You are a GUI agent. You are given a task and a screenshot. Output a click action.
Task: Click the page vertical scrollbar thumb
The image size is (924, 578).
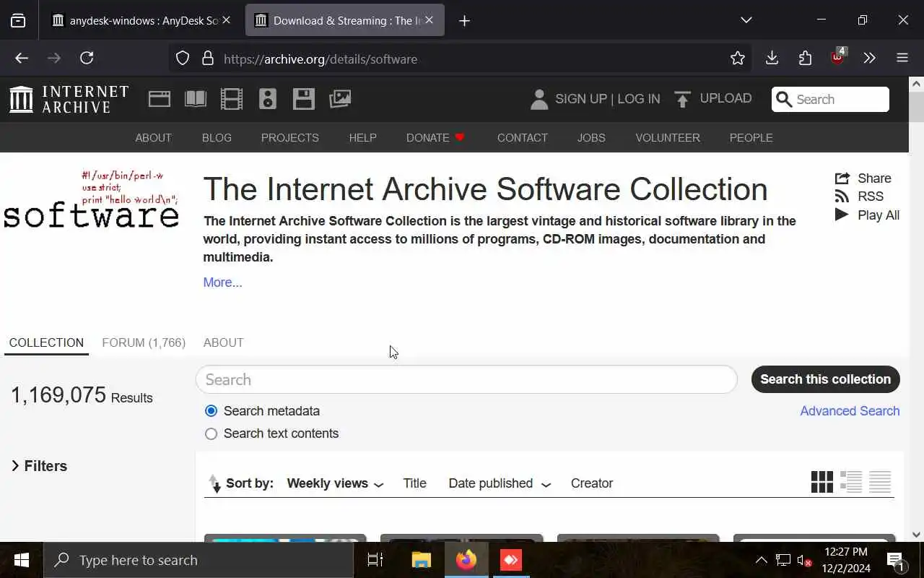[x=916, y=107]
